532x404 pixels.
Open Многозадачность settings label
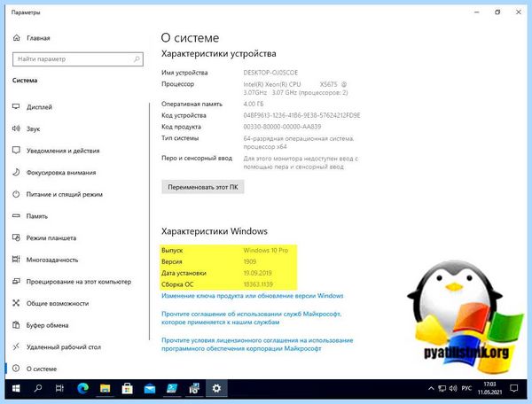coord(52,260)
